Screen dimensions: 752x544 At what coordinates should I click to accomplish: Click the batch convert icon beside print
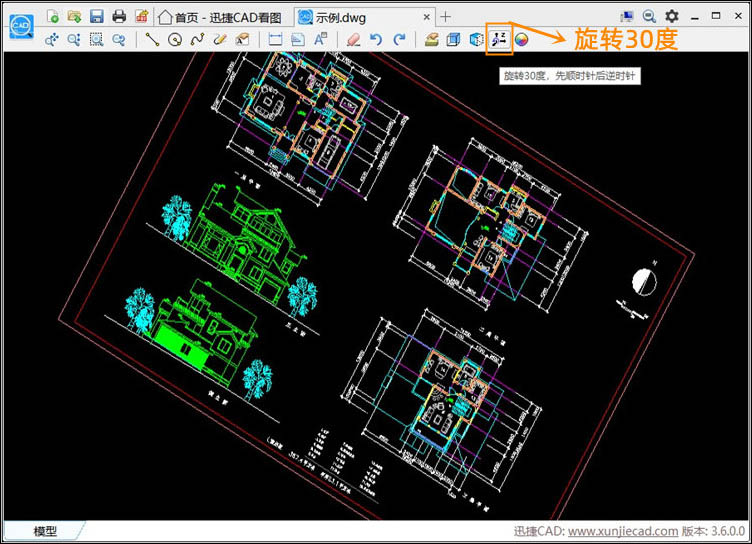coord(141,17)
